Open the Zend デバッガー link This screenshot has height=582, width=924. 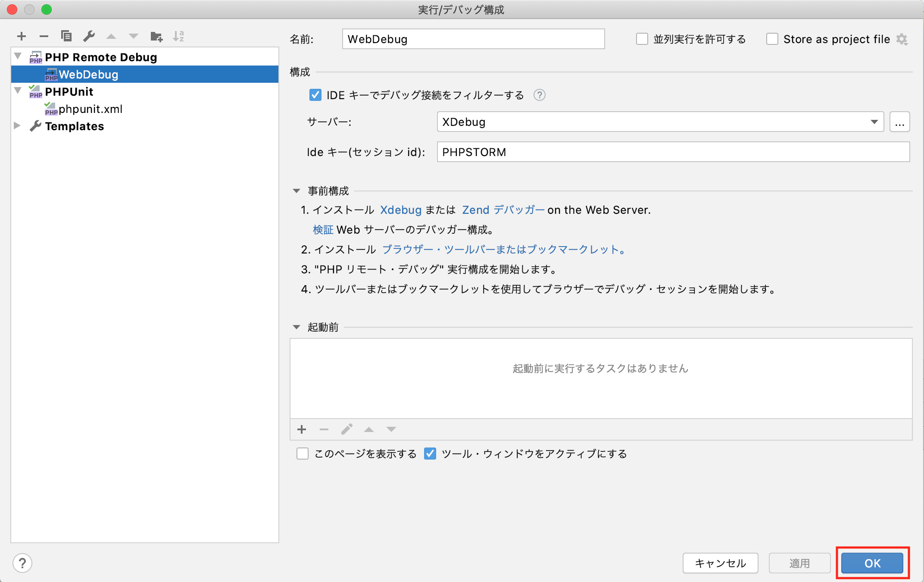coord(503,210)
